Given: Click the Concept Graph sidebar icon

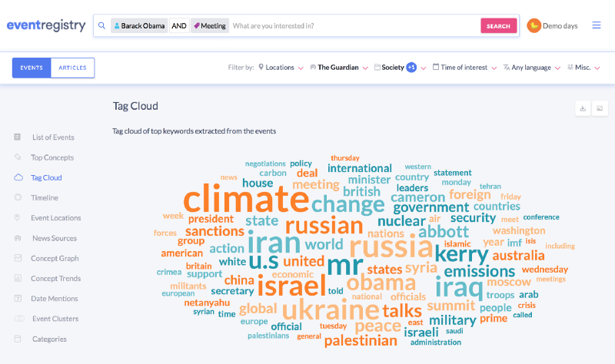Looking at the screenshot, I should 18,258.
